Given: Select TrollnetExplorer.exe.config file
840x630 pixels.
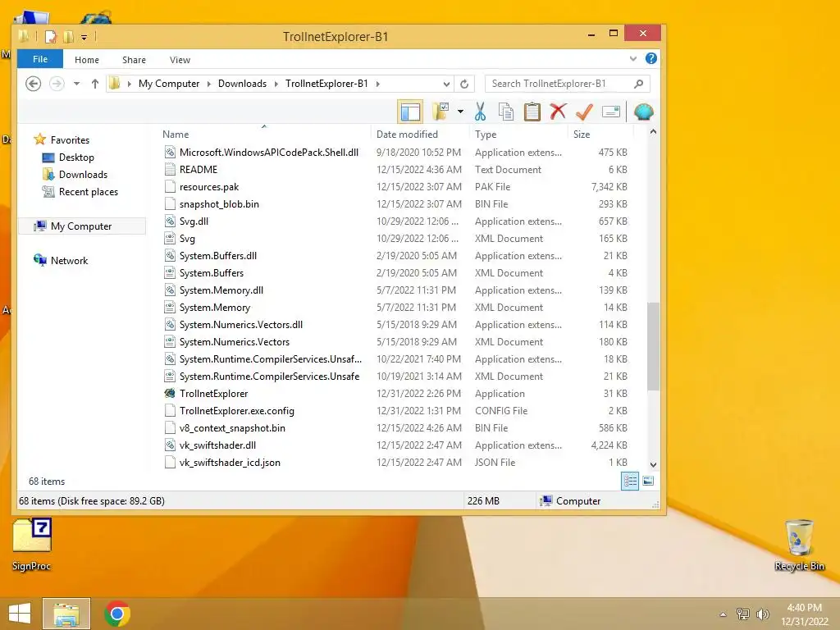Looking at the screenshot, I should pos(237,410).
